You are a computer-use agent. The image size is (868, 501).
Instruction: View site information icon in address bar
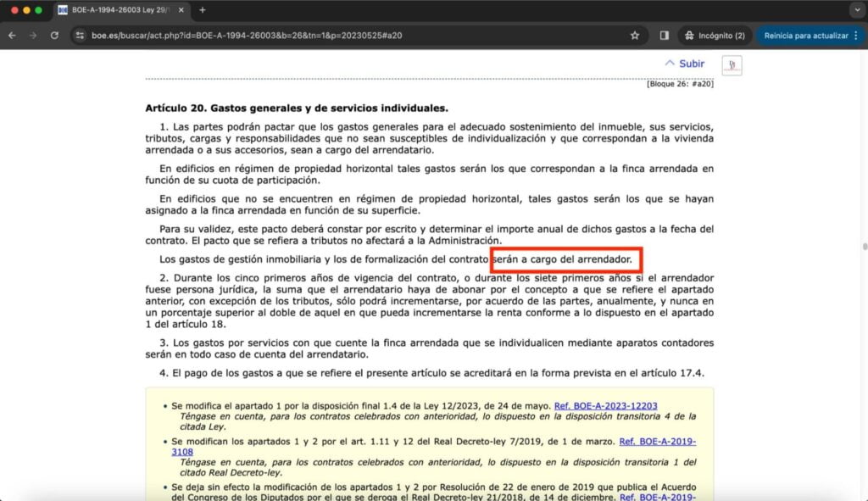coord(81,36)
